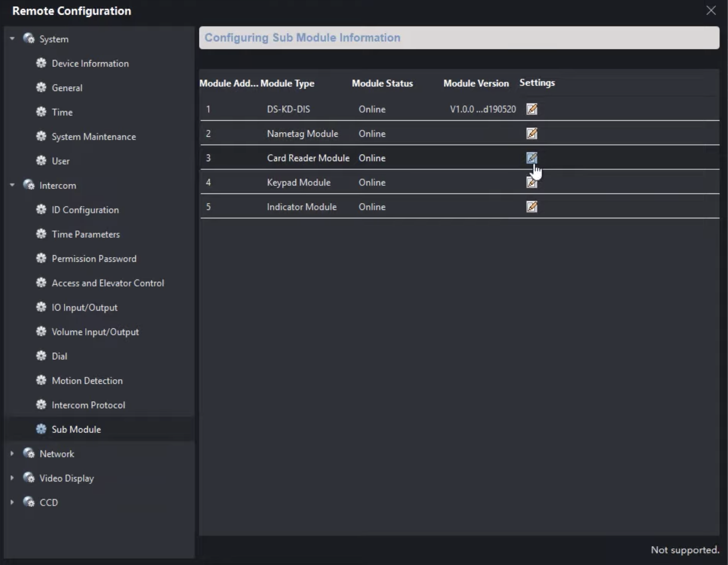Open Keypad Module settings icon
This screenshot has height=565, width=728.
tap(531, 183)
